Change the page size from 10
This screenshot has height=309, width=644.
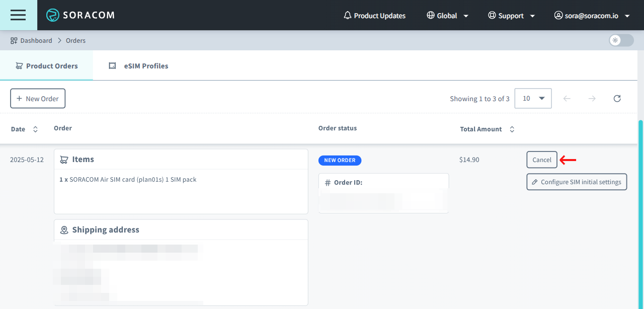(x=533, y=98)
